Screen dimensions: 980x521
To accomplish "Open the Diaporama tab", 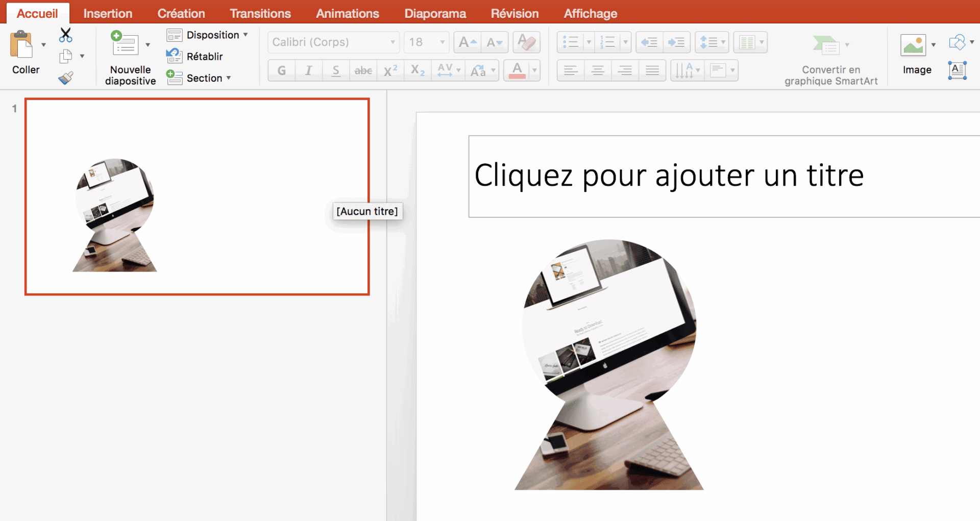I will [x=435, y=13].
